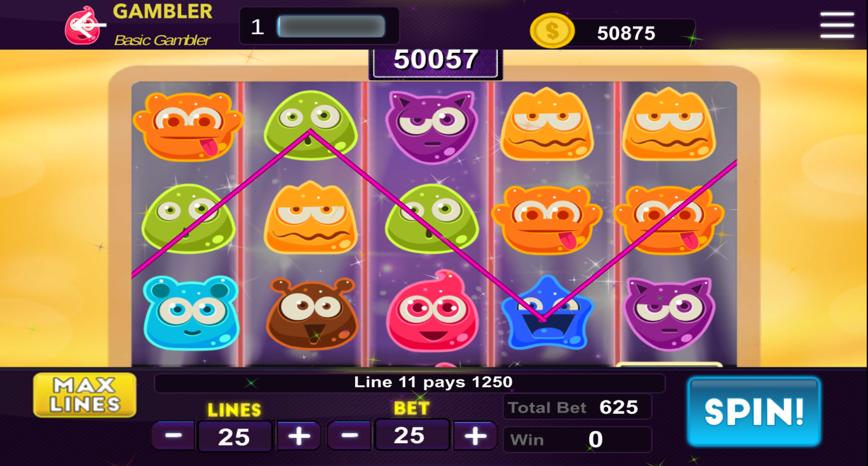868x466 pixels.
Task: Click the Lines value field showing 25
Action: coord(234,437)
